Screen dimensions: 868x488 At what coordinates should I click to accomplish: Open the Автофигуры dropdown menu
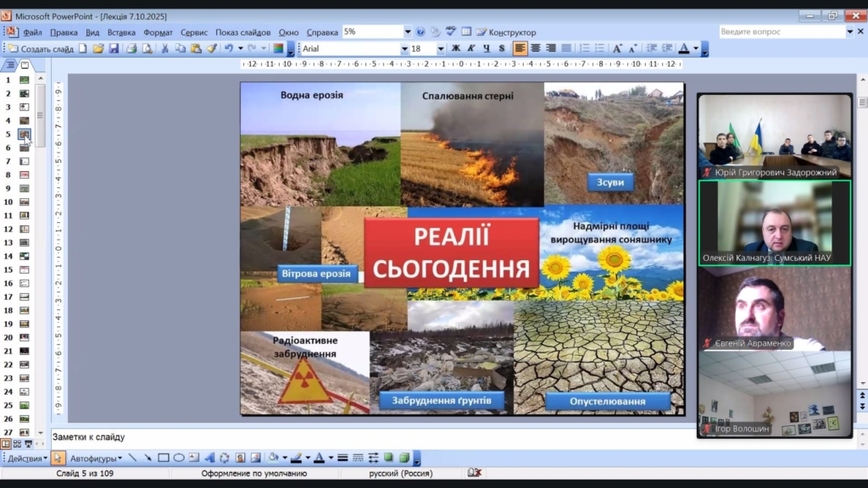95,458
